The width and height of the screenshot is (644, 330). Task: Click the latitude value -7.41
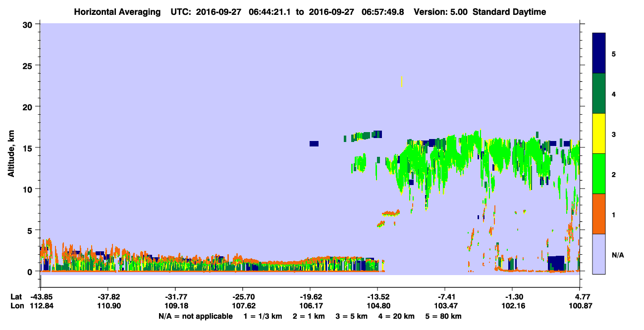(445, 297)
